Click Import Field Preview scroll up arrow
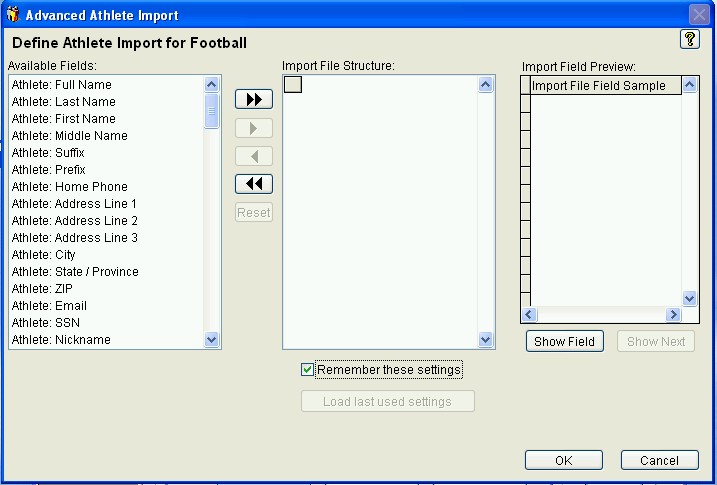717x485 pixels. click(x=690, y=85)
